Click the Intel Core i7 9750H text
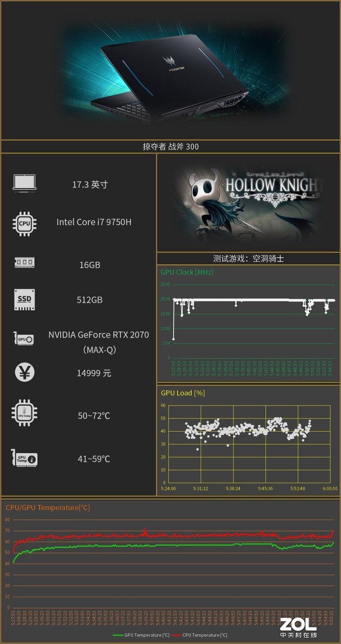 pyautogui.click(x=94, y=221)
